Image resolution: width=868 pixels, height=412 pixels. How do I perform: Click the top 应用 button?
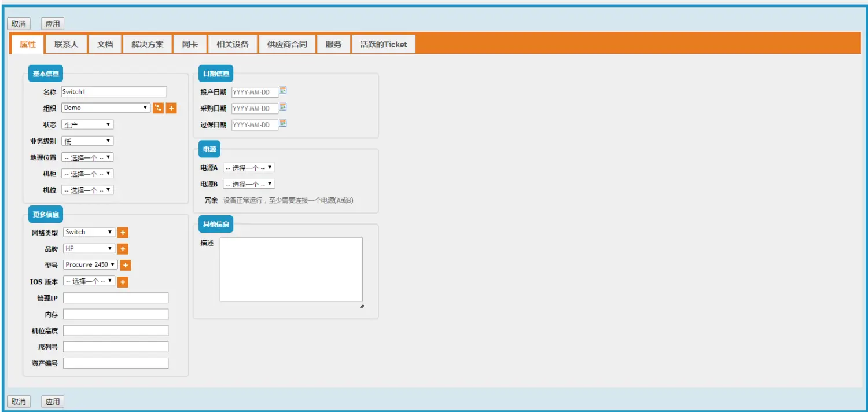pos(53,24)
